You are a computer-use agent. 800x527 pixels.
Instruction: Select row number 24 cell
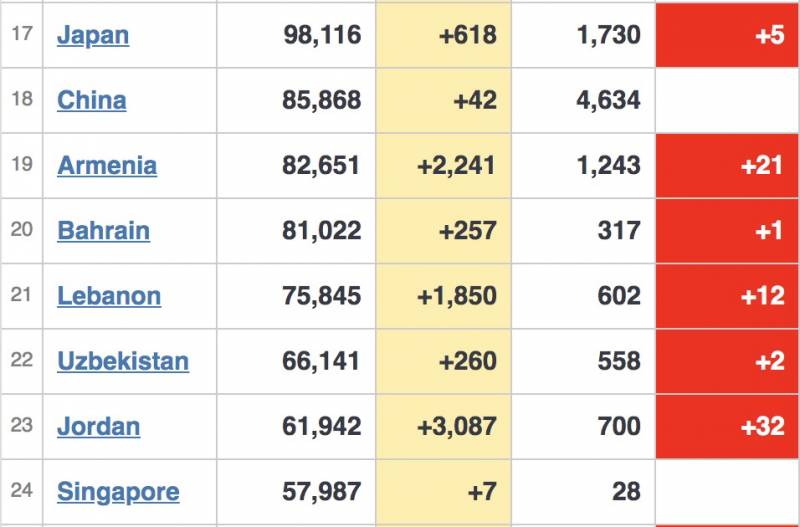click(x=22, y=491)
